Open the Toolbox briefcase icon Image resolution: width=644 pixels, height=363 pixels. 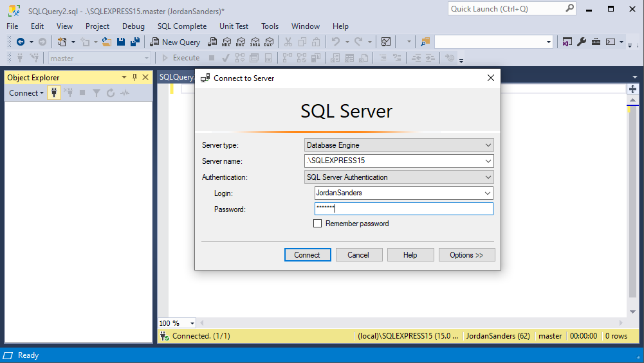coord(596,42)
